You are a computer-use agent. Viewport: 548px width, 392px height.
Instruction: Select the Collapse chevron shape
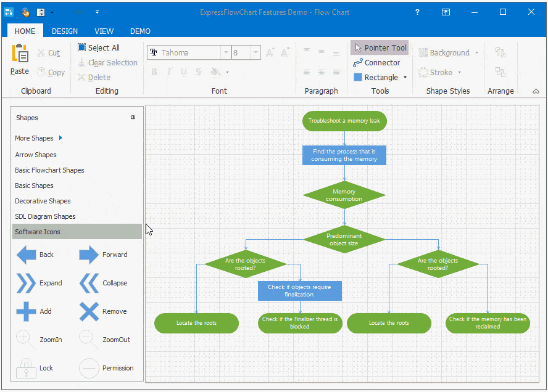(89, 283)
